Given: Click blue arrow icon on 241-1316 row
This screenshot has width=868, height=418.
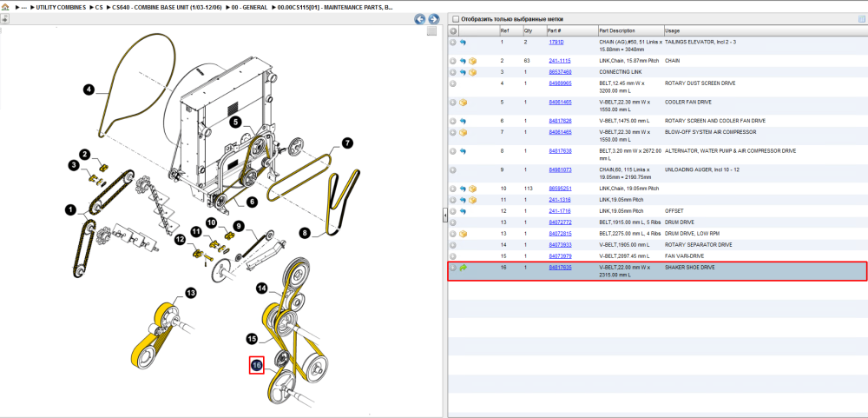Looking at the screenshot, I should 463,200.
